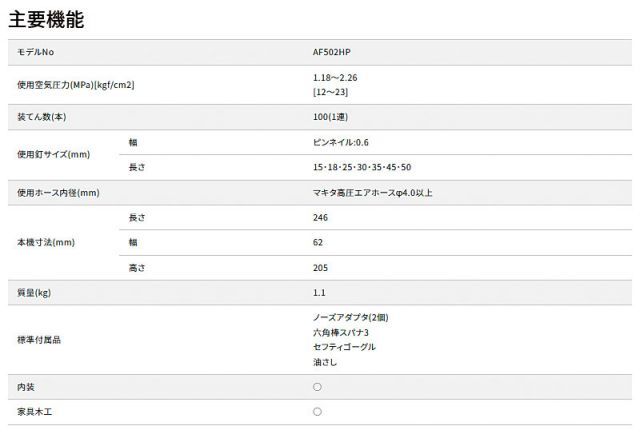Screen dimensions: 640x438
Task: Select the 1.18〜2.26 air pressure value
Action: (335, 77)
